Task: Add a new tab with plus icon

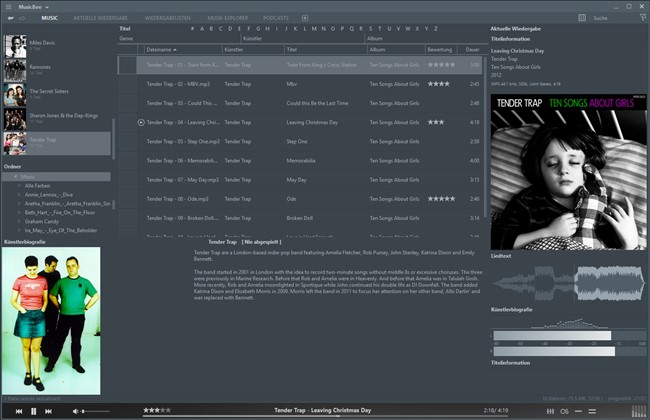Action: [x=305, y=18]
